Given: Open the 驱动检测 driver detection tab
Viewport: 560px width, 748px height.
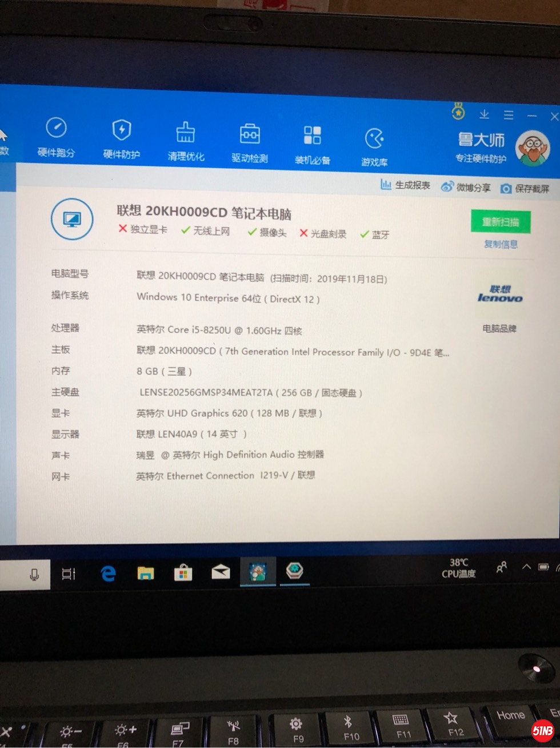Looking at the screenshot, I should click(x=250, y=143).
